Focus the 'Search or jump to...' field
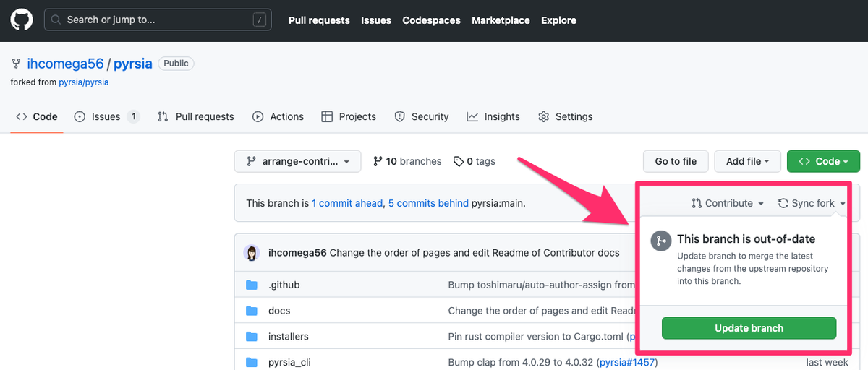The width and height of the screenshot is (868, 370). (x=158, y=20)
